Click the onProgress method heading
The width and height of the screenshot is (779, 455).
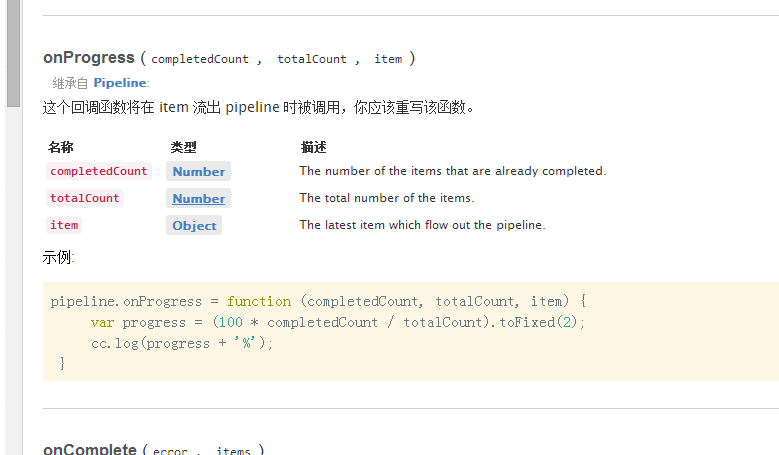coord(89,58)
